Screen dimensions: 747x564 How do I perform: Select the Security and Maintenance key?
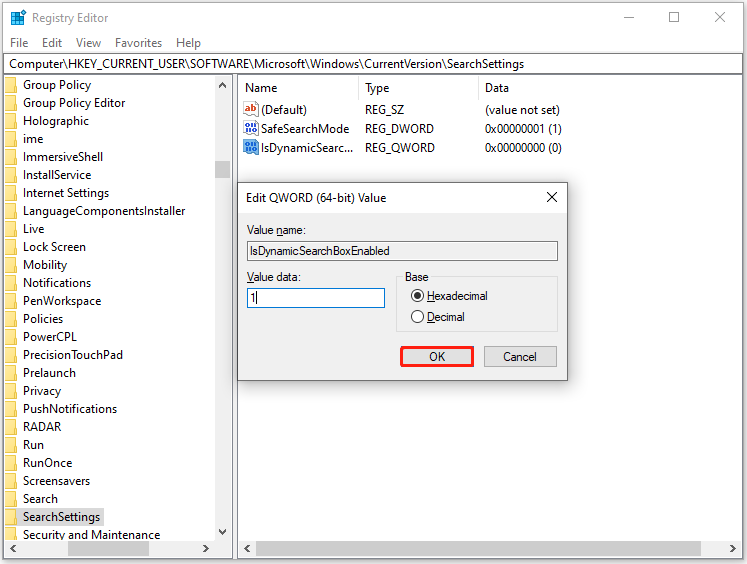(x=91, y=534)
